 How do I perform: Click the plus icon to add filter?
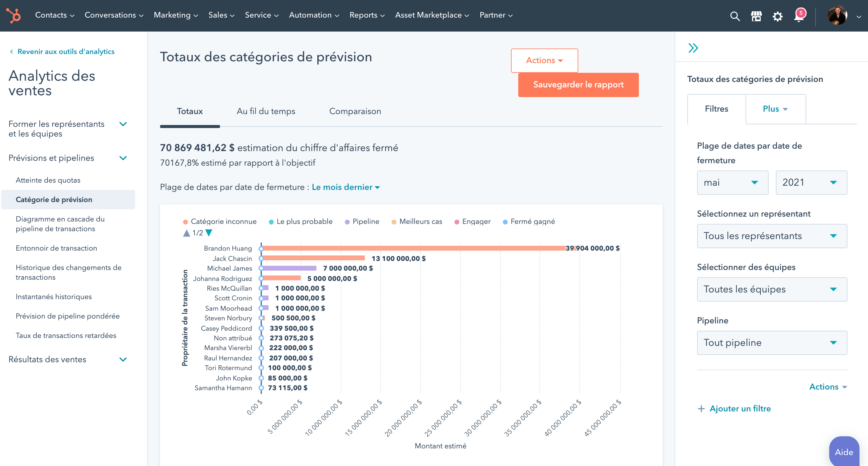tap(701, 408)
